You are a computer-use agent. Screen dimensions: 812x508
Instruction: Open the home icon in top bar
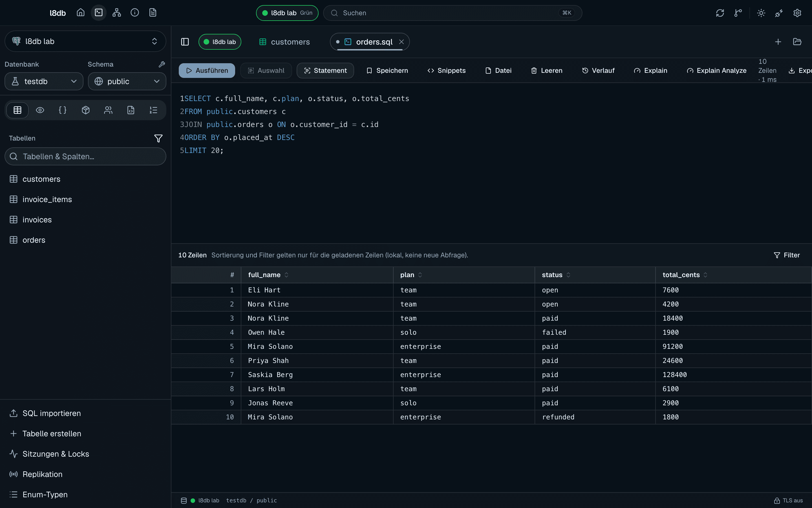81,13
